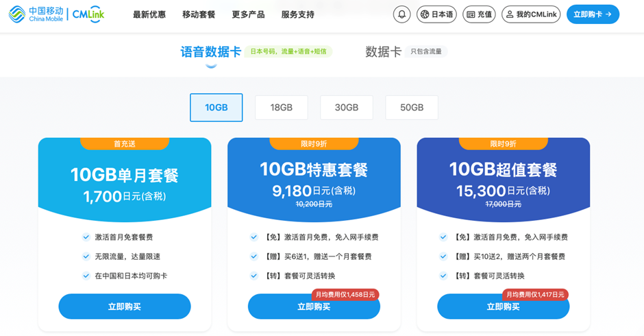The width and height of the screenshot is (644, 336).
Task: Buy the 10GB特惠套餐 plan
Action: point(314,307)
